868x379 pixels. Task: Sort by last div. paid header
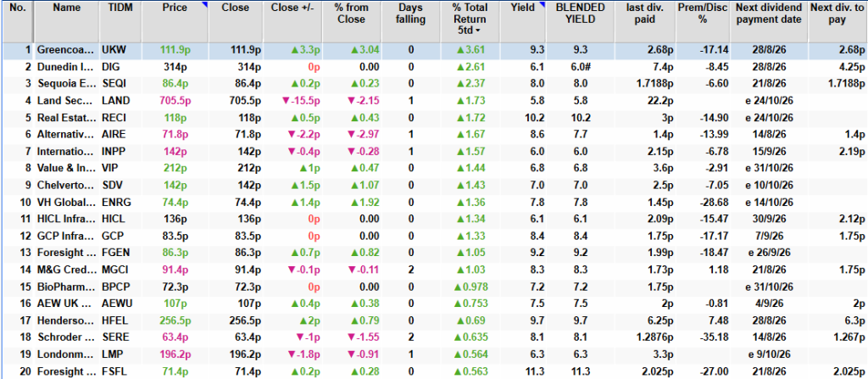click(645, 14)
